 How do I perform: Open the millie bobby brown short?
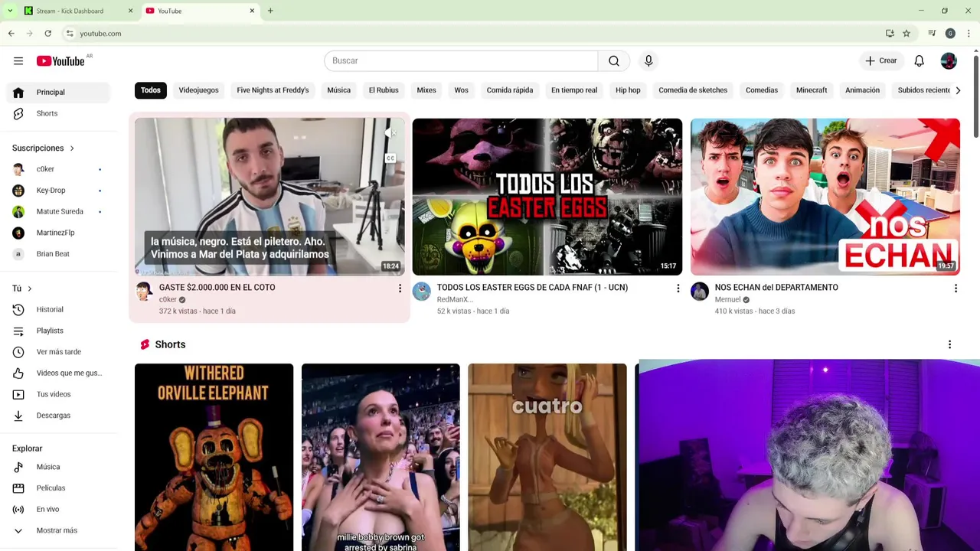click(381, 457)
